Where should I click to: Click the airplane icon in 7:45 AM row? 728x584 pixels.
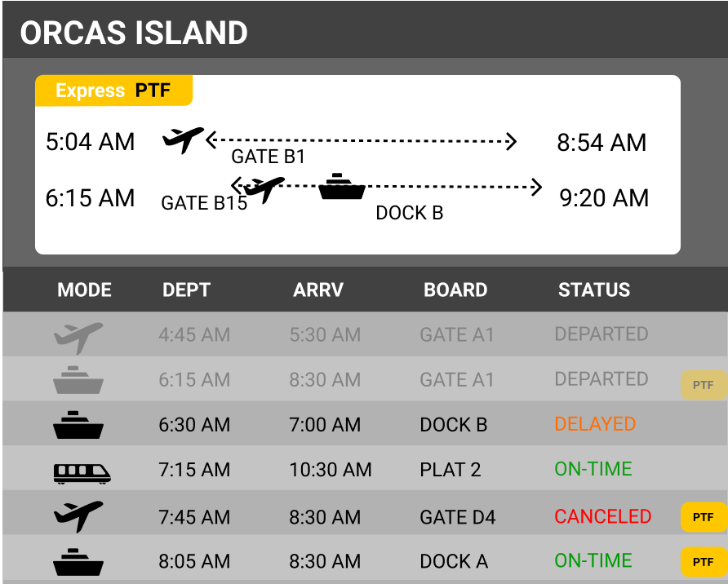click(x=78, y=516)
